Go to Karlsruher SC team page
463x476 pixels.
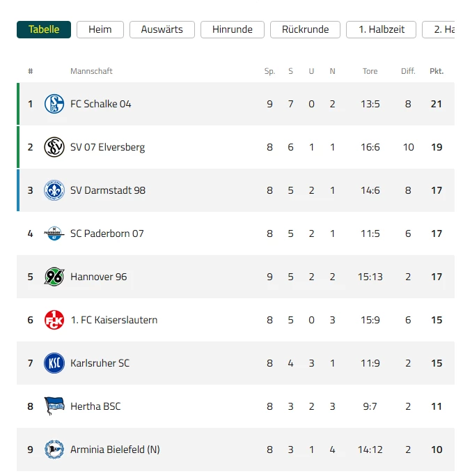100,363
